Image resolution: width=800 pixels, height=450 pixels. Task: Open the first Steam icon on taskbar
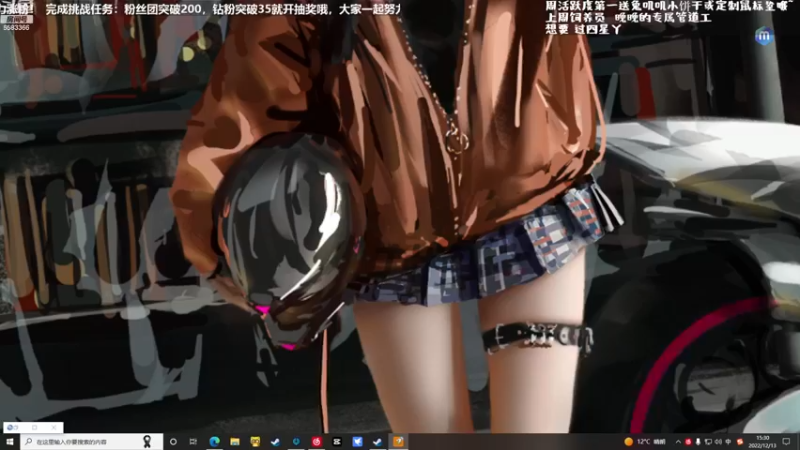276,442
